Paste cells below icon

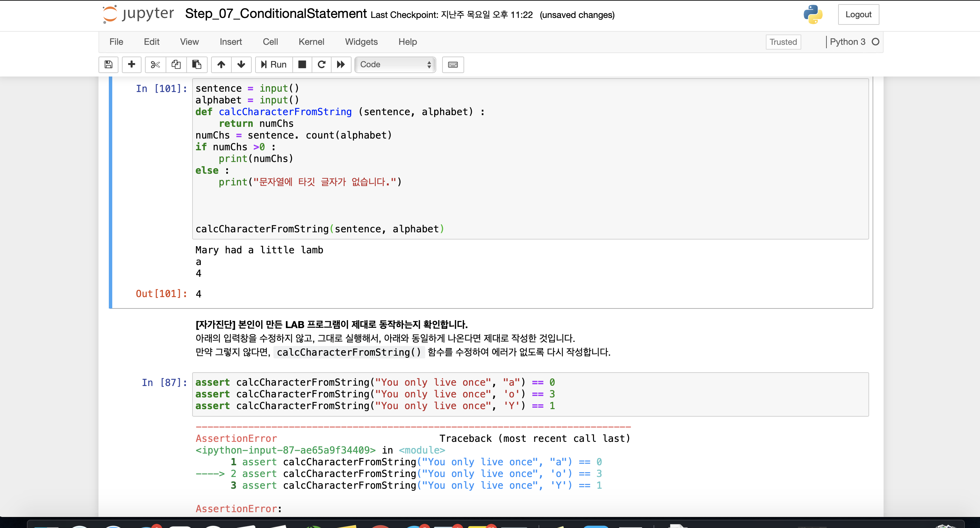pyautogui.click(x=196, y=64)
